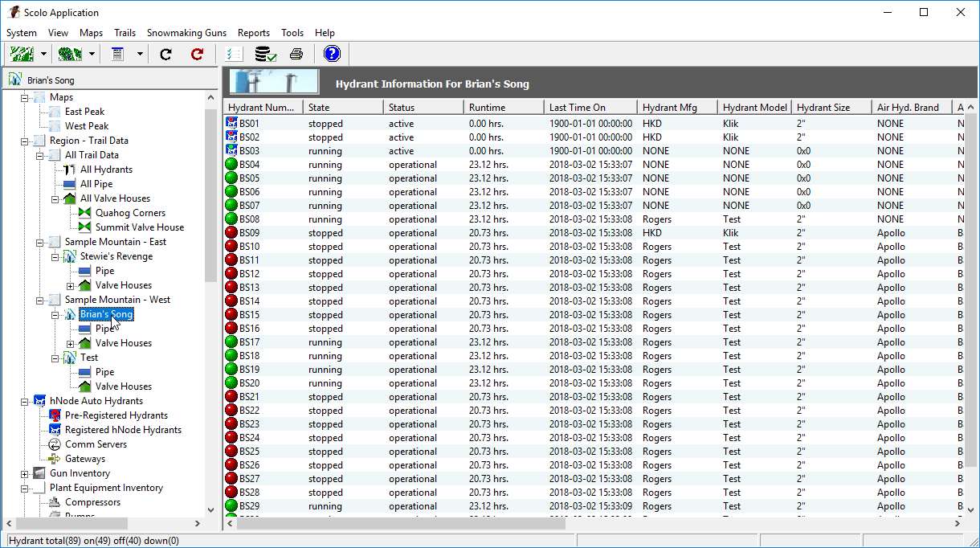Open the Reports menu
This screenshot has height=548, width=980.
pos(254,33)
